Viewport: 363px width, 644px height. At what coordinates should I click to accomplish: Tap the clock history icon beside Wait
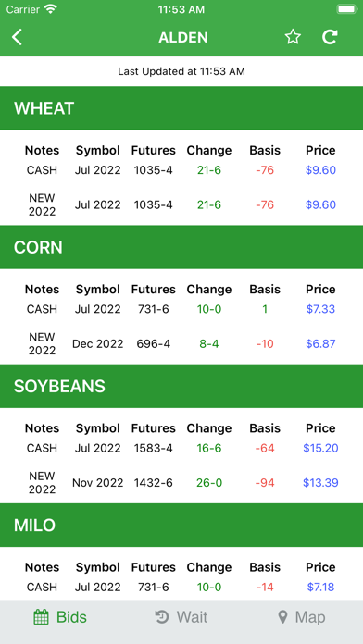(x=162, y=617)
